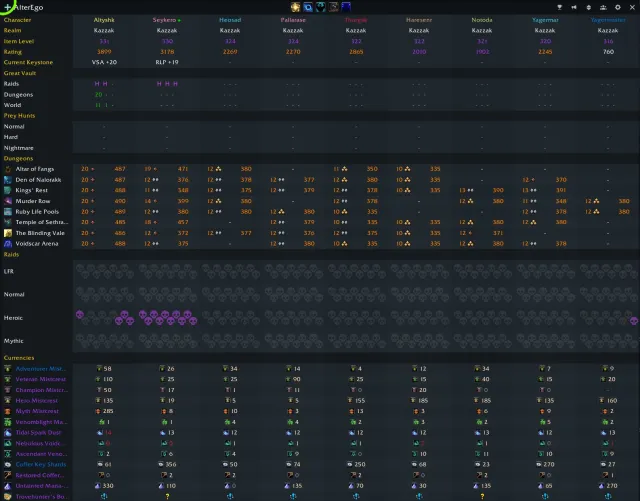640x501 pixels.
Task: Click the Adventurer Mistcrest currency icon
Action: (x=8, y=369)
